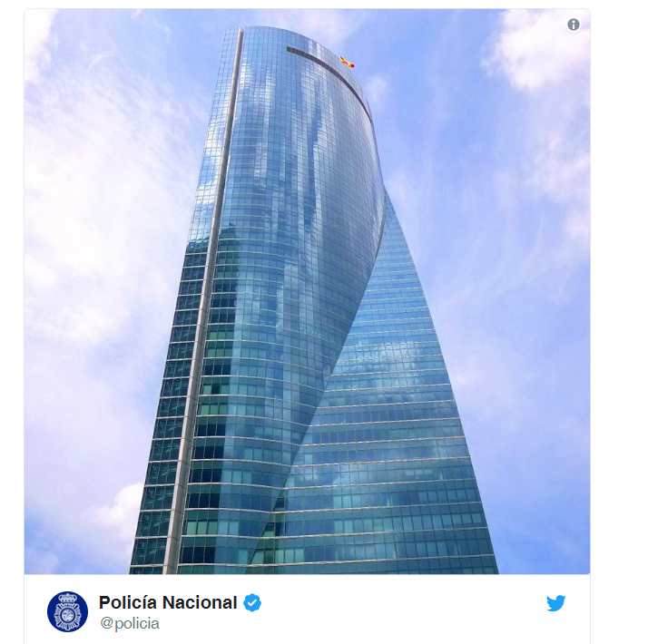Screen dimensions: 648x644
Task: Open the @policia handle link
Action: (x=130, y=623)
